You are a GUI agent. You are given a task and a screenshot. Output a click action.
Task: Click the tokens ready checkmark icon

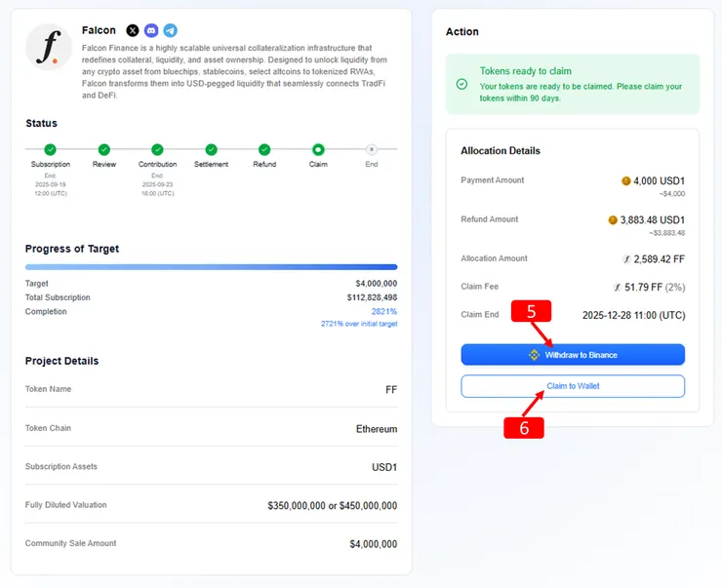click(461, 84)
